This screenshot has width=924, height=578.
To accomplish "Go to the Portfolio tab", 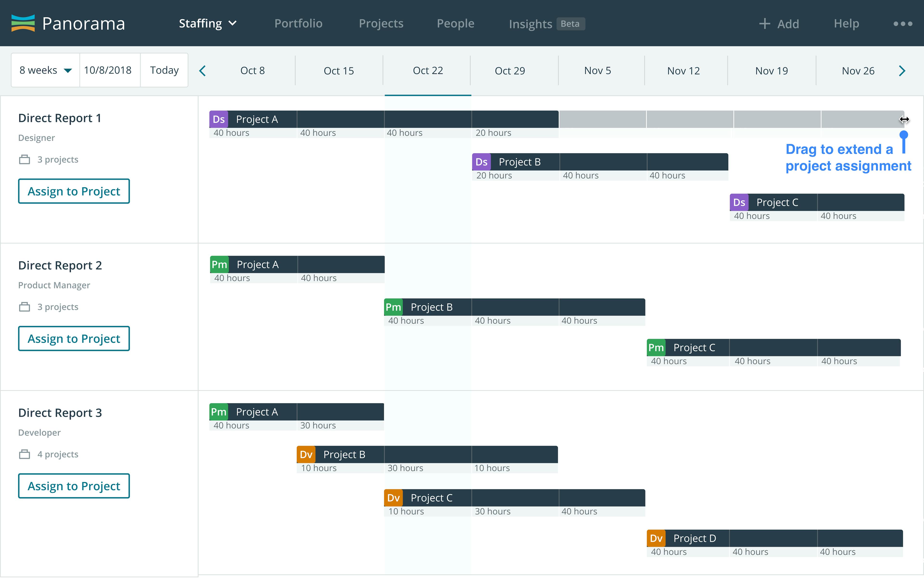I will click(x=298, y=23).
